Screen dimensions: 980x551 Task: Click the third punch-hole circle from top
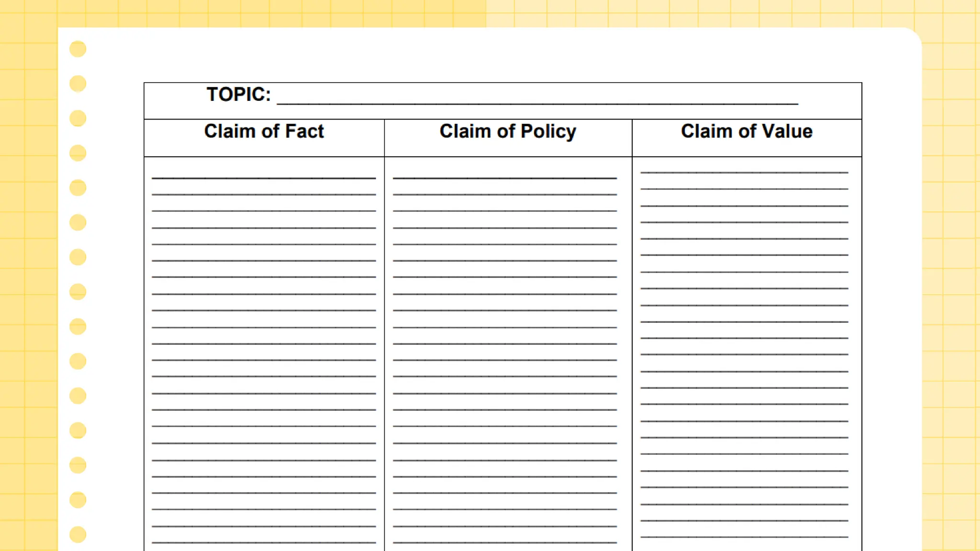78,118
